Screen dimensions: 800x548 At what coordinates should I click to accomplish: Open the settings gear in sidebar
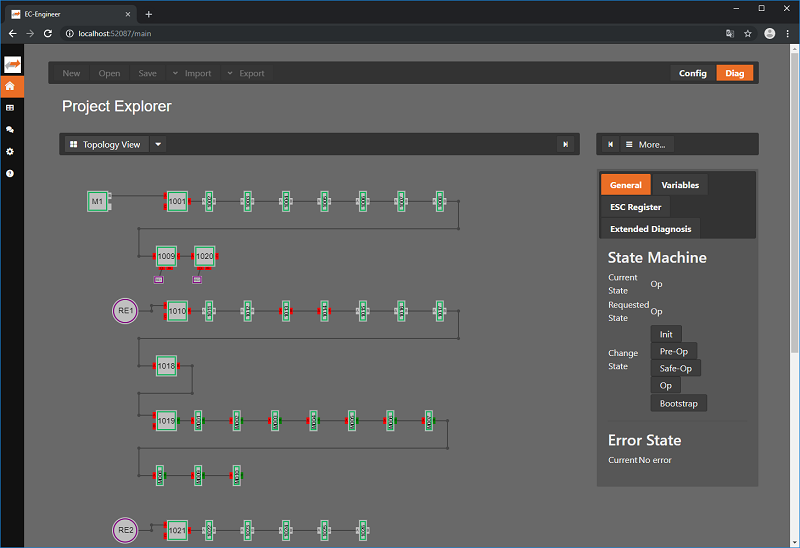tap(11, 151)
